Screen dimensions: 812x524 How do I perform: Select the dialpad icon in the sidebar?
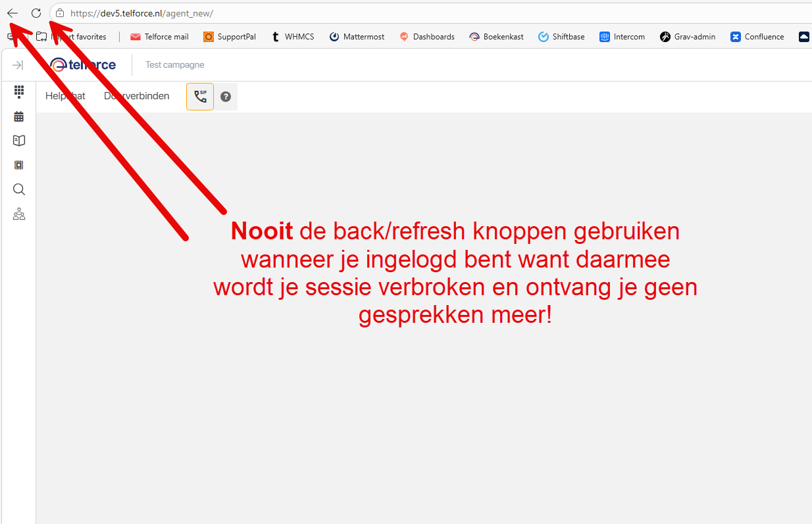[18, 91]
